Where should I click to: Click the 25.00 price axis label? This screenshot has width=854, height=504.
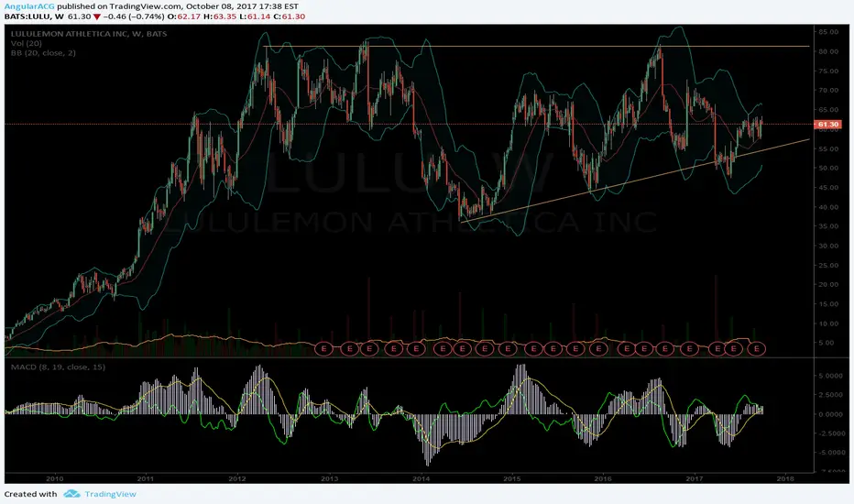(827, 266)
